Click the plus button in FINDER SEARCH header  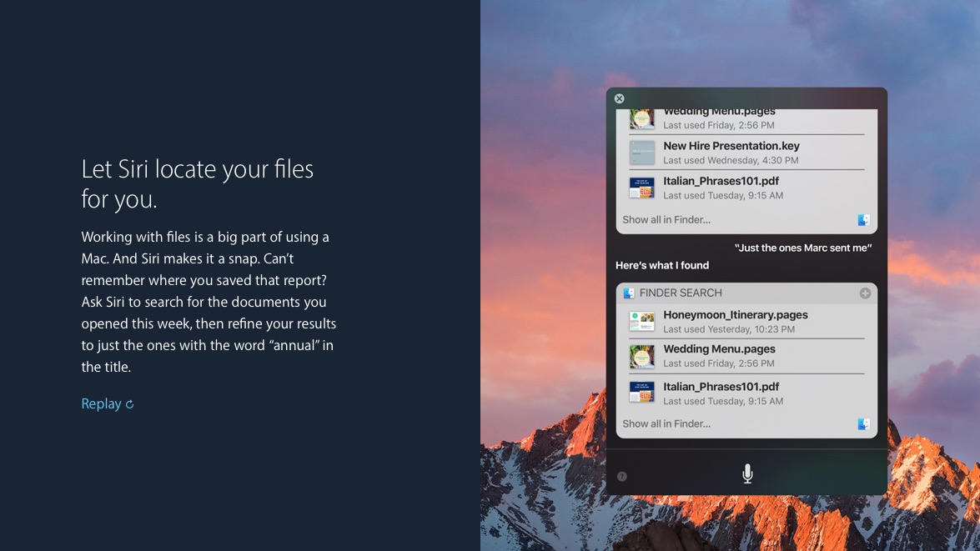(x=865, y=293)
